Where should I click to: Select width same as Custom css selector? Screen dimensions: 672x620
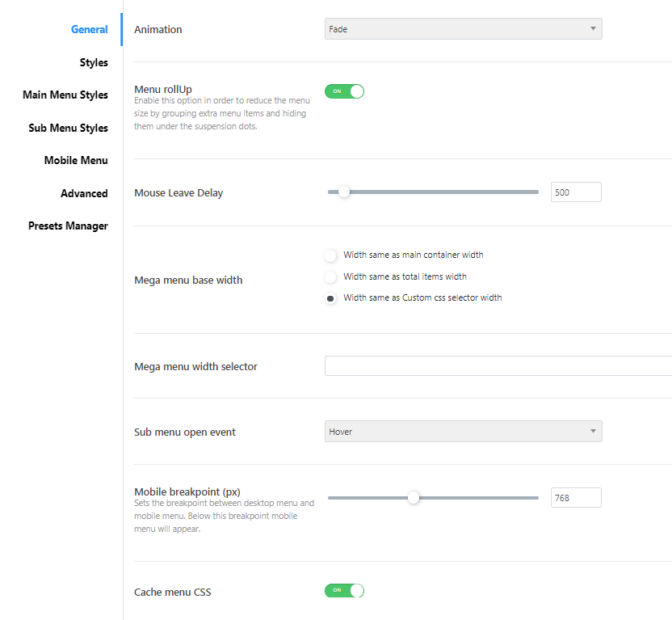click(x=330, y=298)
